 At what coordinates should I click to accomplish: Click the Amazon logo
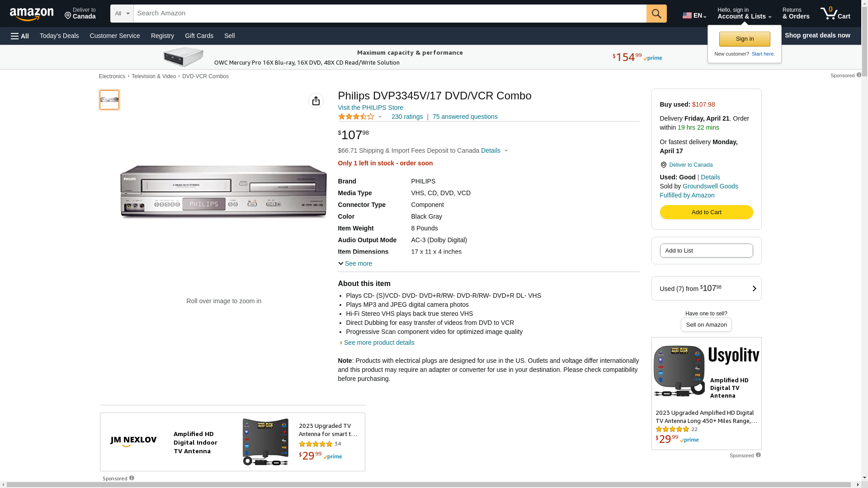(32, 14)
